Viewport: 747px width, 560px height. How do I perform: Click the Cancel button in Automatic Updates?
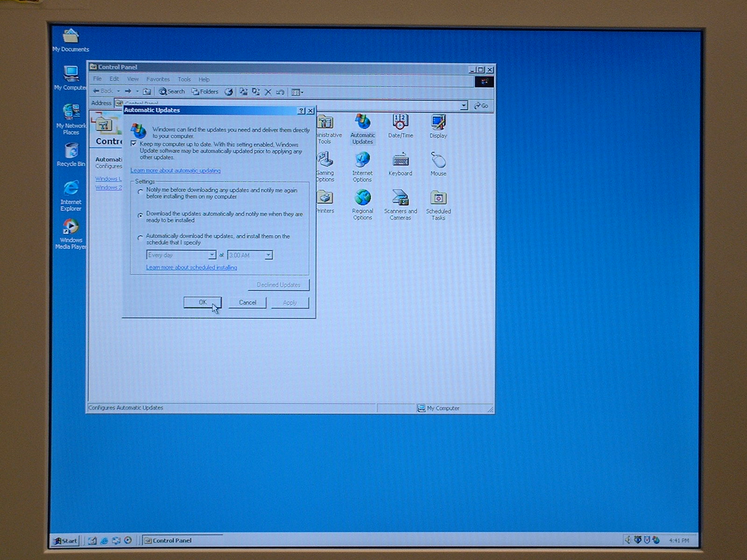point(247,303)
